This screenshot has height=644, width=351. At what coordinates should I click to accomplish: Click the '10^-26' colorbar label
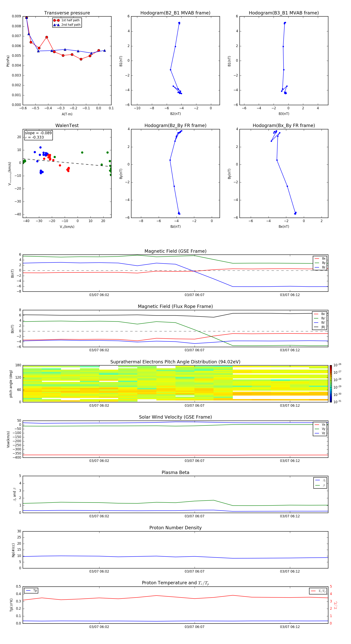coord(337,365)
